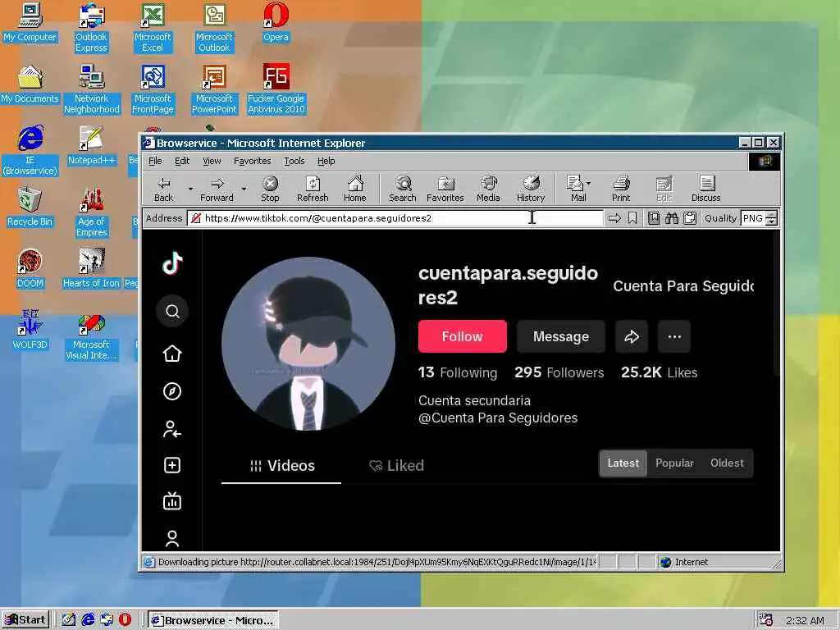Open the File menu
The height and width of the screenshot is (630, 840).
[x=155, y=161]
